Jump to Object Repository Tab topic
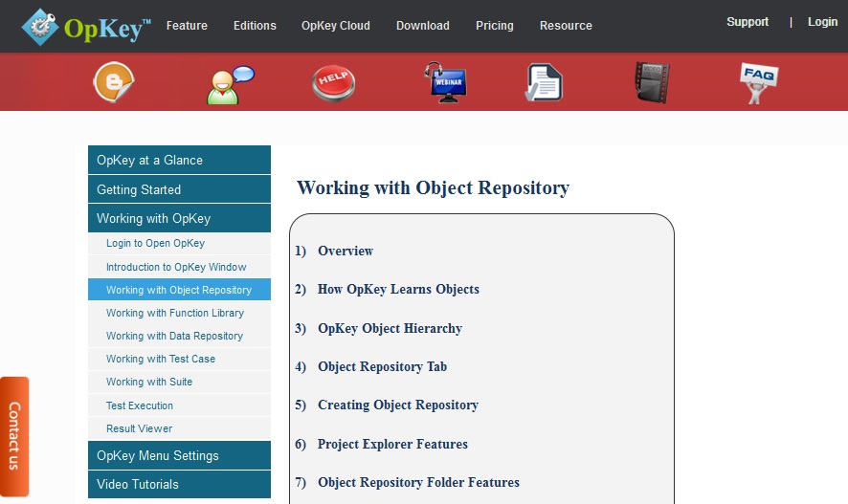The image size is (848, 504). [x=382, y=366]
